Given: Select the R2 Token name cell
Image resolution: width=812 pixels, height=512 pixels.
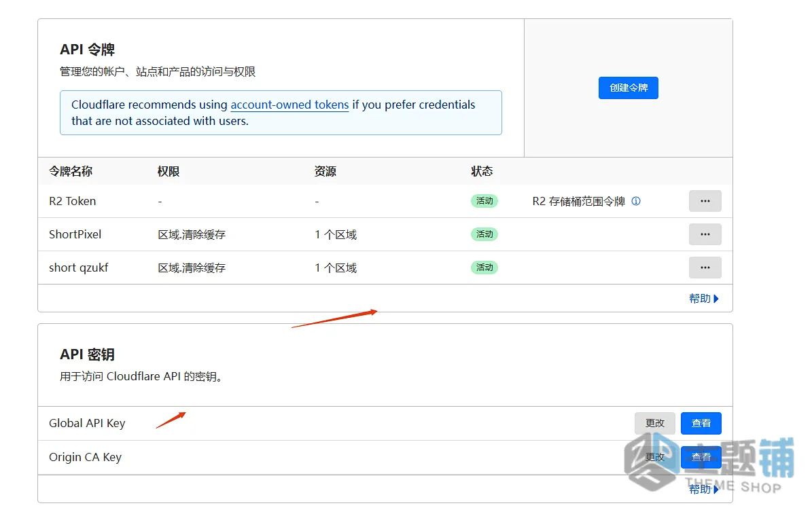Looking at the screenshot, I should [x=73, y=201].
